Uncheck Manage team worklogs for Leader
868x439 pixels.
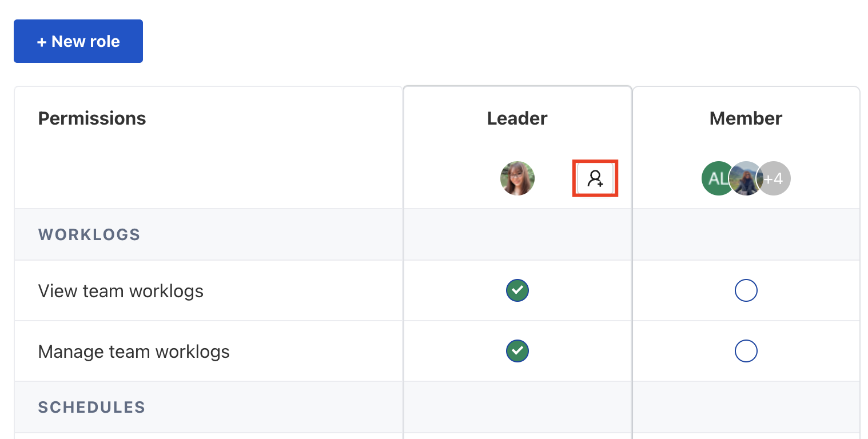[517, 351]
